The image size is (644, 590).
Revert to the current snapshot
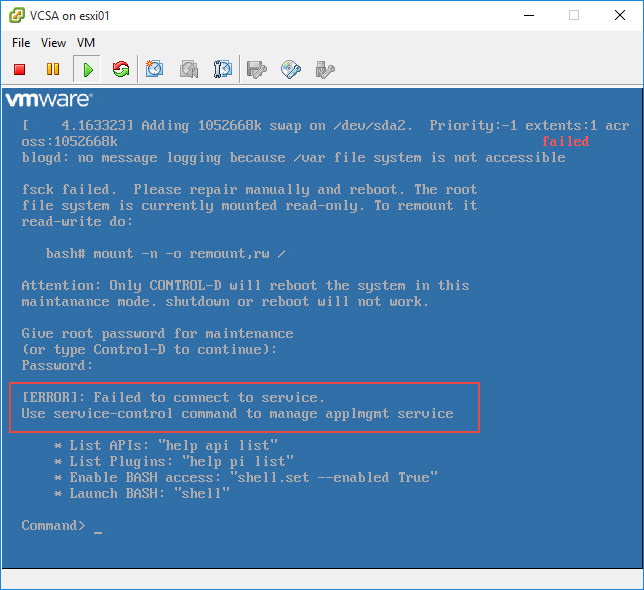pos(189,69)
